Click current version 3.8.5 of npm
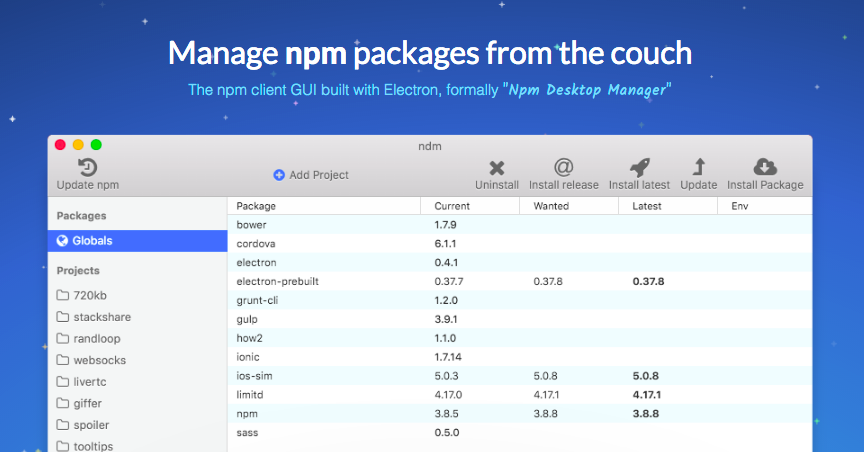The image size is (864, 452). (x=446, y=413)
